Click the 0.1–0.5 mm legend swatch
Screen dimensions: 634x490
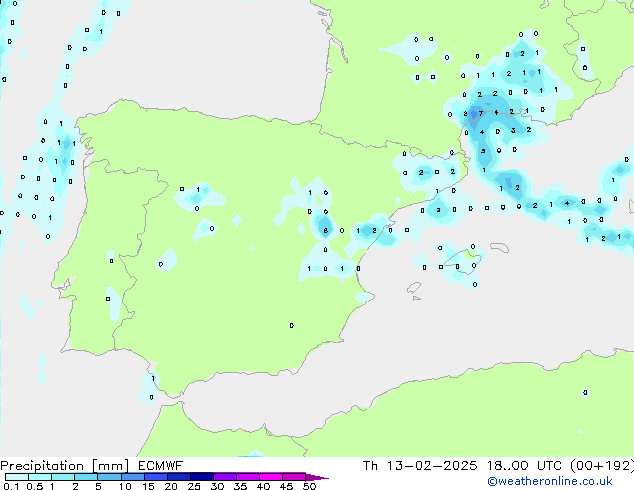click(17, 477)
